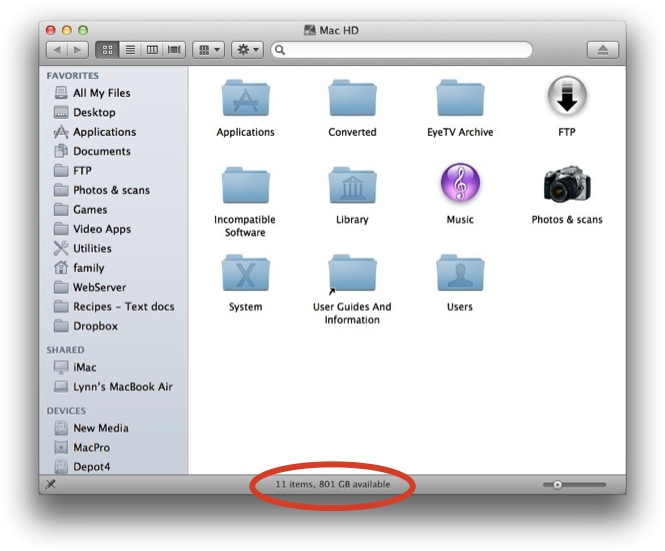This screenshot has width=665, height=551.
Task: Switch to column view
Action: (x=152, y=50)
